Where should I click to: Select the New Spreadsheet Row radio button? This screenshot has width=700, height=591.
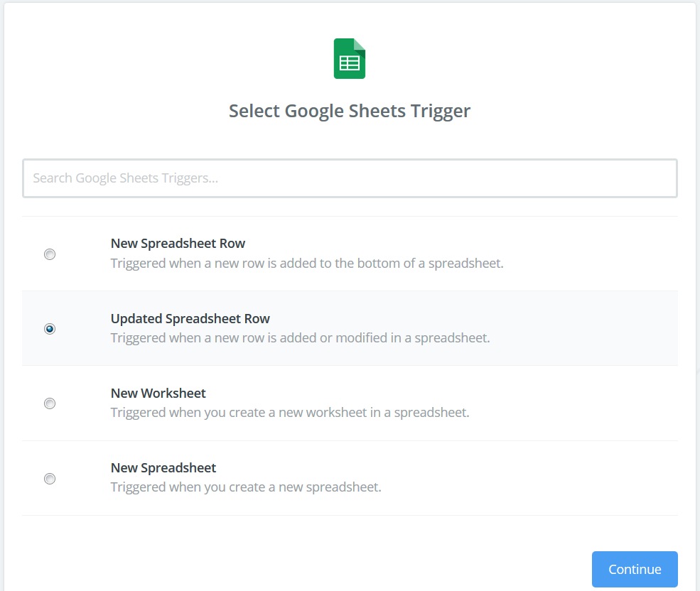(50, 254)
